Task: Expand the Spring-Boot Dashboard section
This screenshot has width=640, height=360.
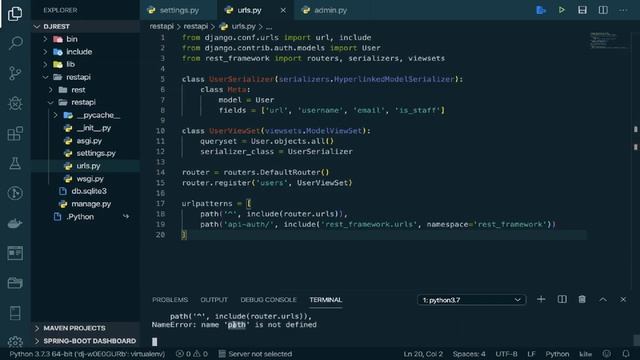Action: 86,341
